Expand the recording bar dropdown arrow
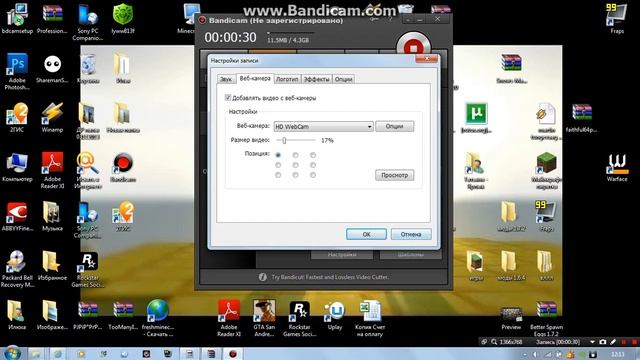This screenshot has width=640, height=360. tap(592, 342)
